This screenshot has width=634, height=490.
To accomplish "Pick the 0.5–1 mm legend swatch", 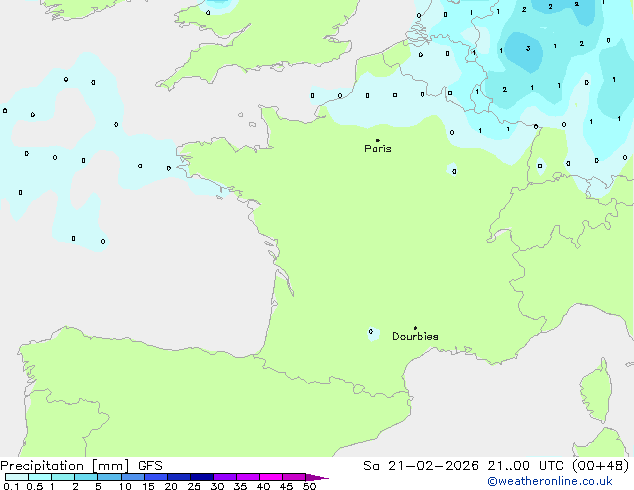I will click(x=40, y=477).
